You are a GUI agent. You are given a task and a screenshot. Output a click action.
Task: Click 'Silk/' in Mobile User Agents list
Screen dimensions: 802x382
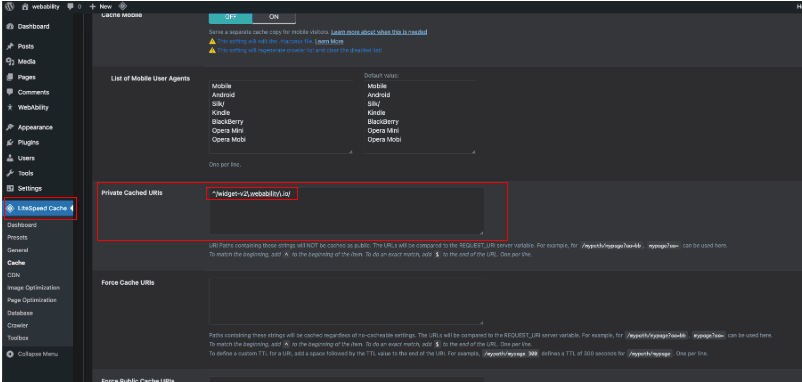pyautogui.click(x=218, y=104)
